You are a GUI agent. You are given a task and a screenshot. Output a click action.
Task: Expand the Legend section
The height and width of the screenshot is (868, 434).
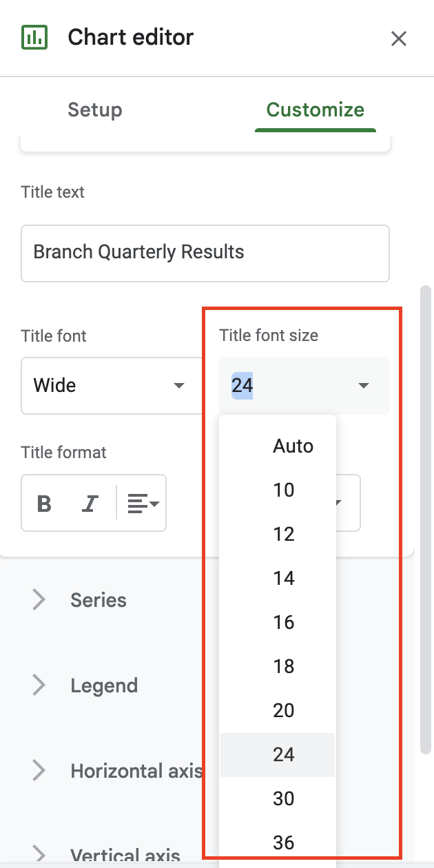point(103,685)
